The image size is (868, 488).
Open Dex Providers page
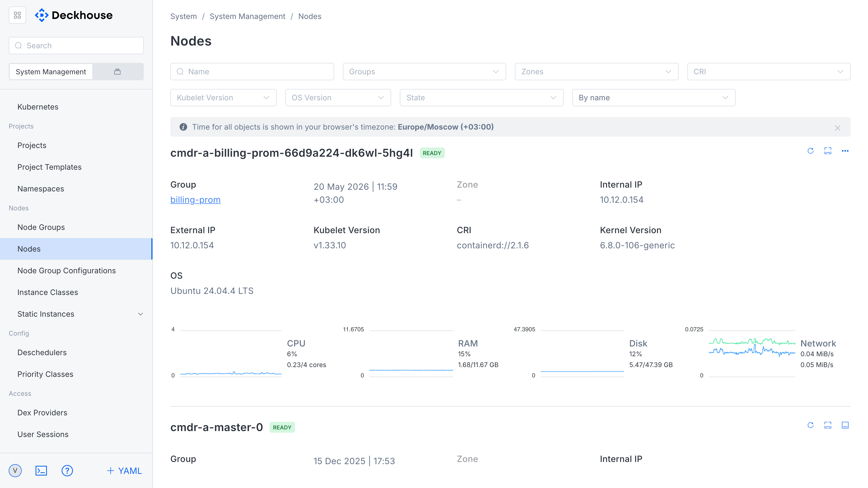pyautogui.click(x=43, y=413)
